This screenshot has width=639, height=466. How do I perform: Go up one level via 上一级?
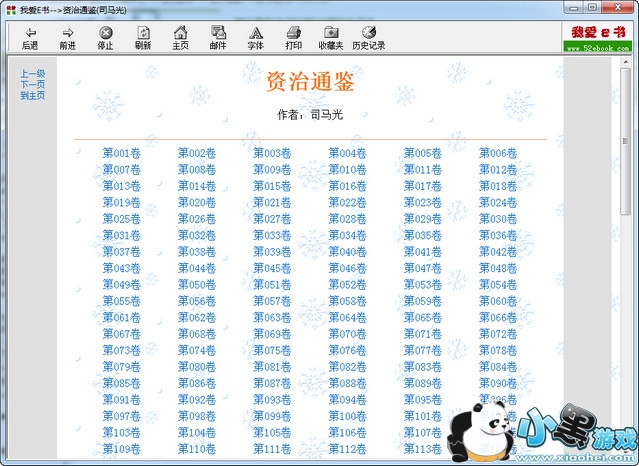(x=33, y=74)
